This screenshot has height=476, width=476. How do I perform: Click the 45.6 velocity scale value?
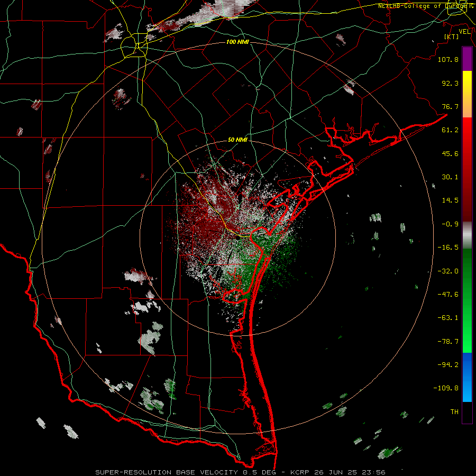click(x=450, y=153)
